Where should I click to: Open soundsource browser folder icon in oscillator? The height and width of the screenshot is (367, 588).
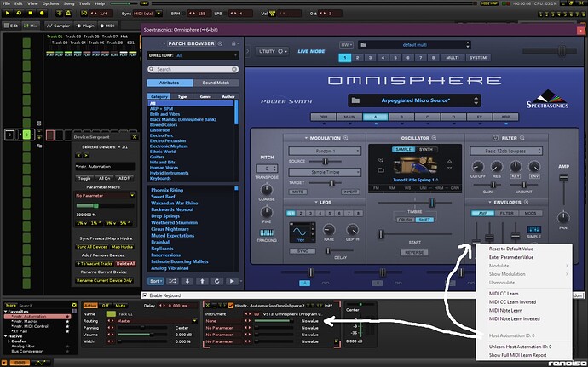pyautogui.click(x=381, y=170)
